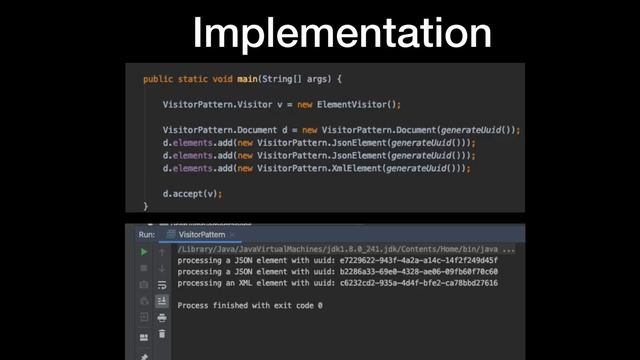Click the Up the stack trace arrow
Image resolution: width=640 pixels, height=360 pixels.
162,252
